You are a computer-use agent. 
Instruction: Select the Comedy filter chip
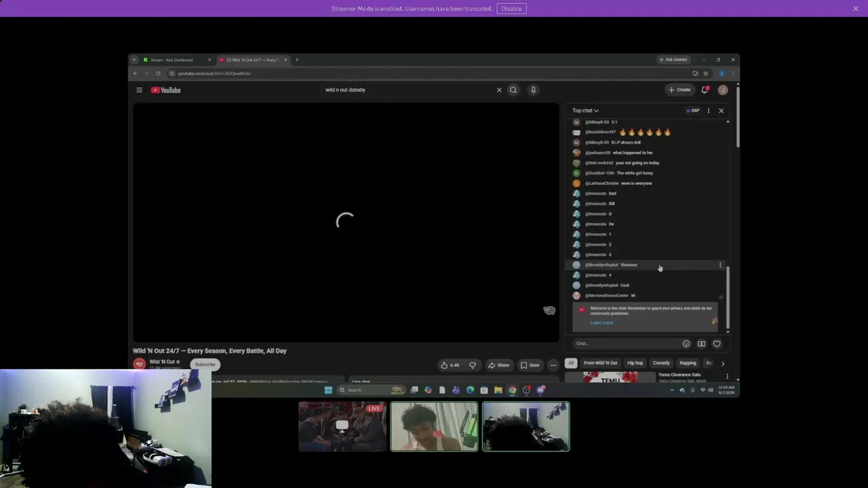[x=661, y=363]
